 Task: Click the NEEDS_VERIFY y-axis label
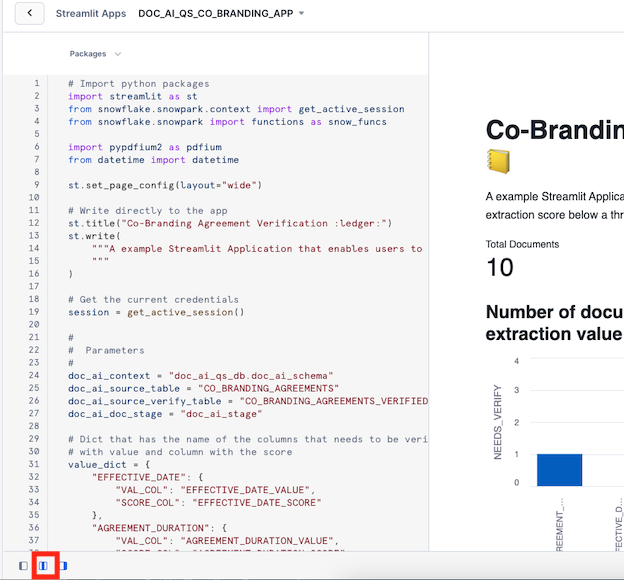497,422
